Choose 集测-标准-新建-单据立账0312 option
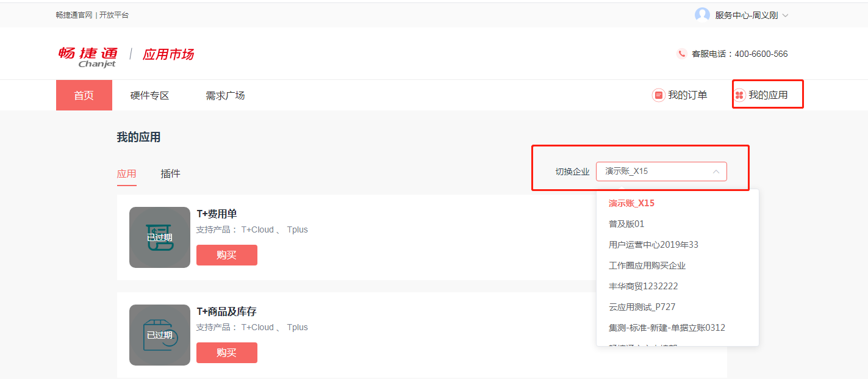Image resolution: width=868 pixels, height=379 pixels. point(667,328)
